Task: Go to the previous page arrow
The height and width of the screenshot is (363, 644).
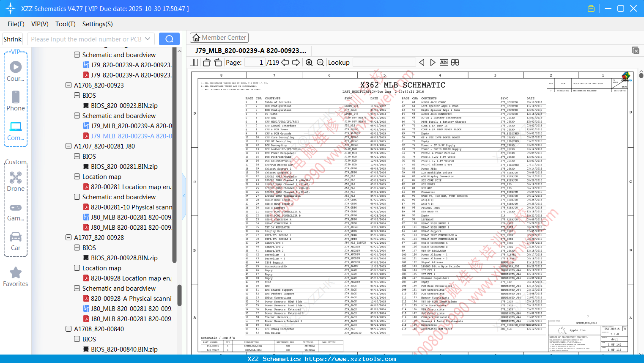Action: coord(285,62)
